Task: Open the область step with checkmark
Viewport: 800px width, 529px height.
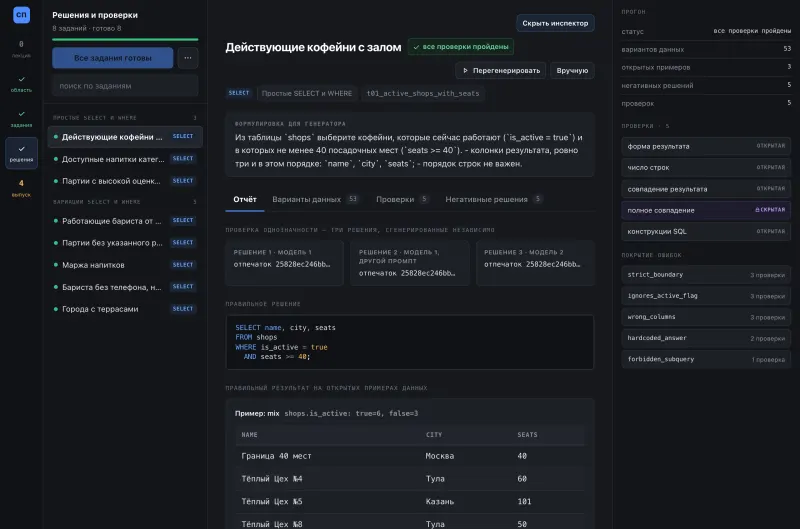Action: coord(21,84)
